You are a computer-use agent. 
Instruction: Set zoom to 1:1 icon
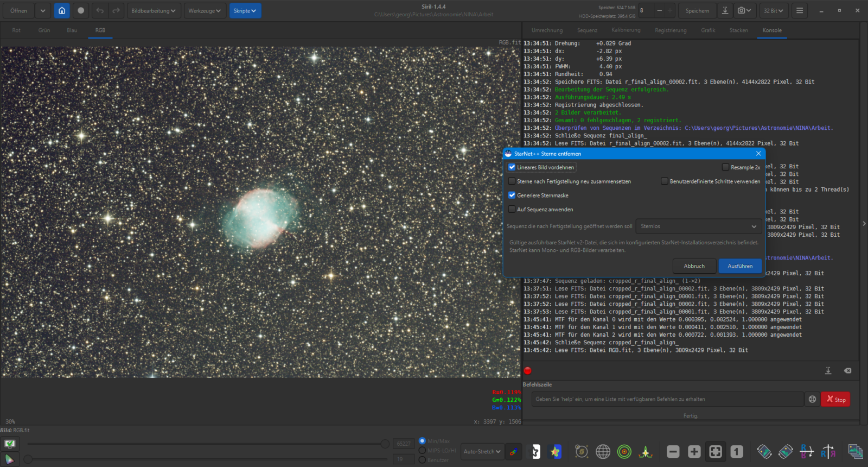[737, 451]
